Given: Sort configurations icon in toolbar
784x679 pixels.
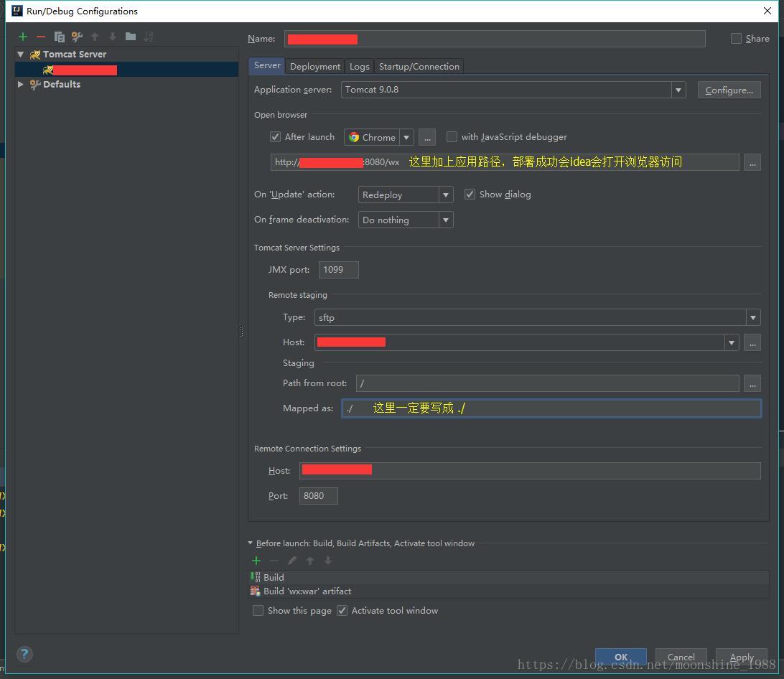Looking at the screenshot, I should [149, 37].
